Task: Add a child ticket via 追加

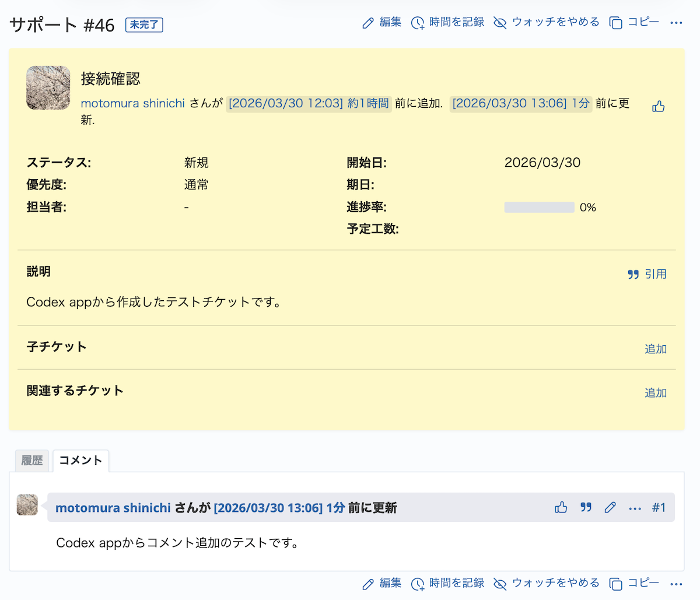Action: [655, 349]
